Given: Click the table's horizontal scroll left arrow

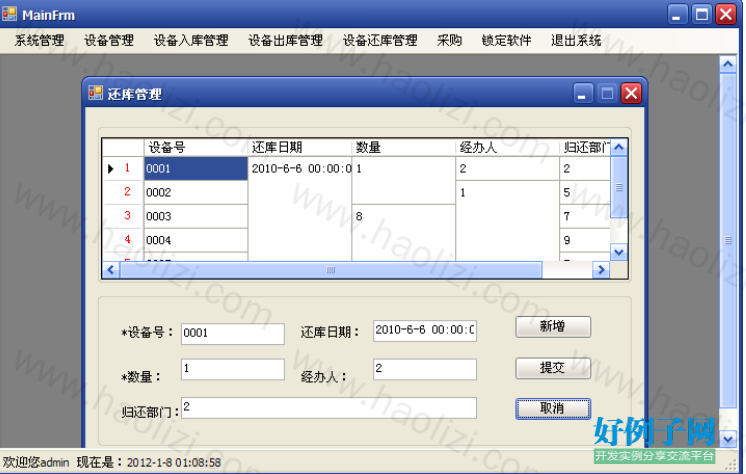Looking at the screenshot, I should point(111,270).
